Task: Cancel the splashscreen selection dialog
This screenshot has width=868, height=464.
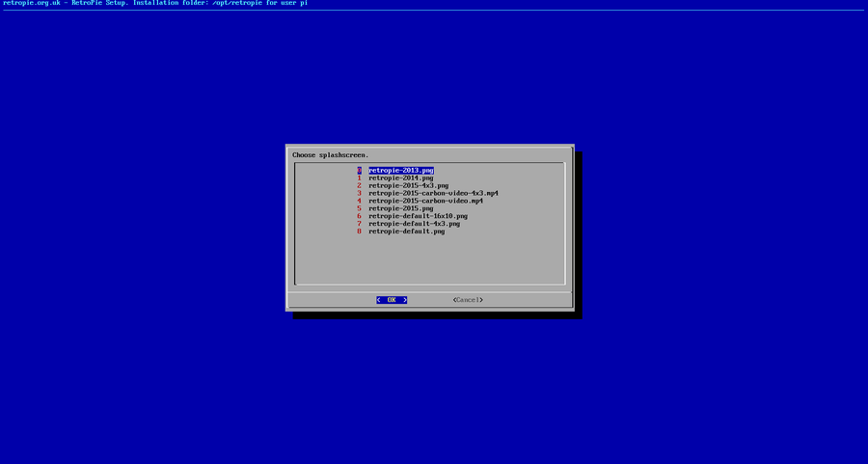Action: (x=468, y=300)
